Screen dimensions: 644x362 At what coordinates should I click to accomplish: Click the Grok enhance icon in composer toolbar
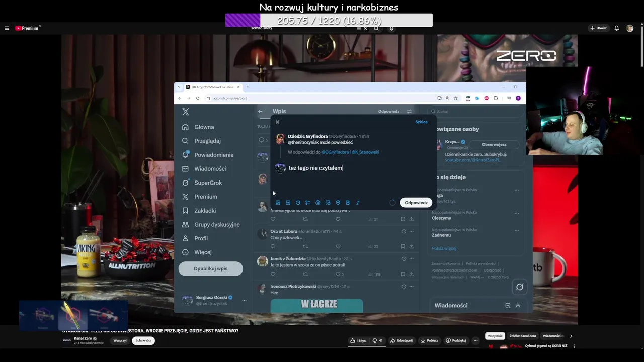pyautogui.click(x=298, y=203)
